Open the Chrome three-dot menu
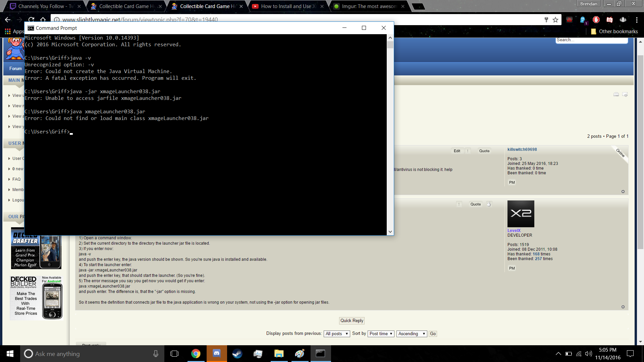644x362 pixels. point(637,20)
